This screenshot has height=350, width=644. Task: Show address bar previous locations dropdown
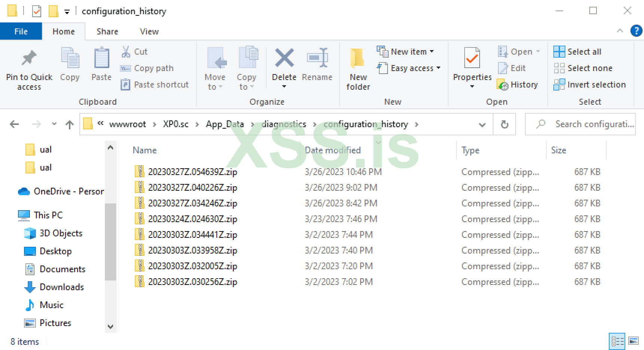[482, 125]
